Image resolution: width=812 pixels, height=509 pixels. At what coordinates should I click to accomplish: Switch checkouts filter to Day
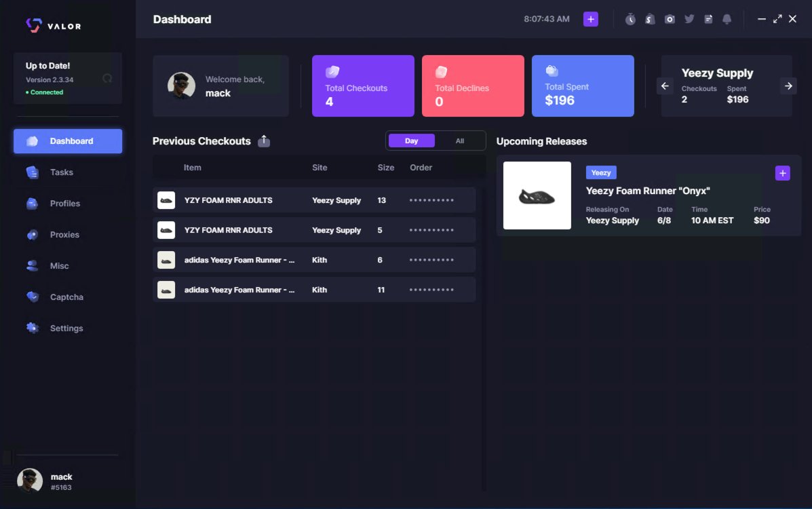(x=412, y=141)
